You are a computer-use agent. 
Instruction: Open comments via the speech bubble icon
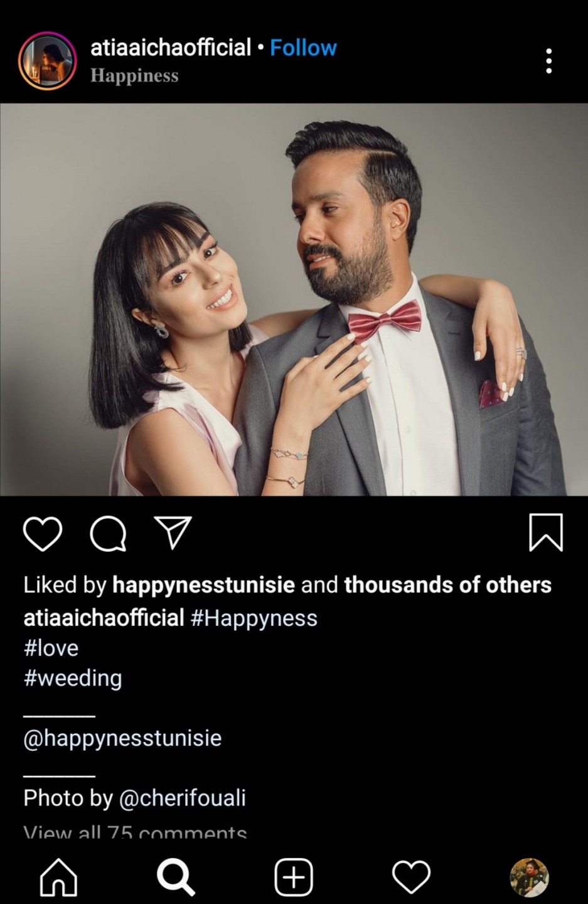pos(108,534)
